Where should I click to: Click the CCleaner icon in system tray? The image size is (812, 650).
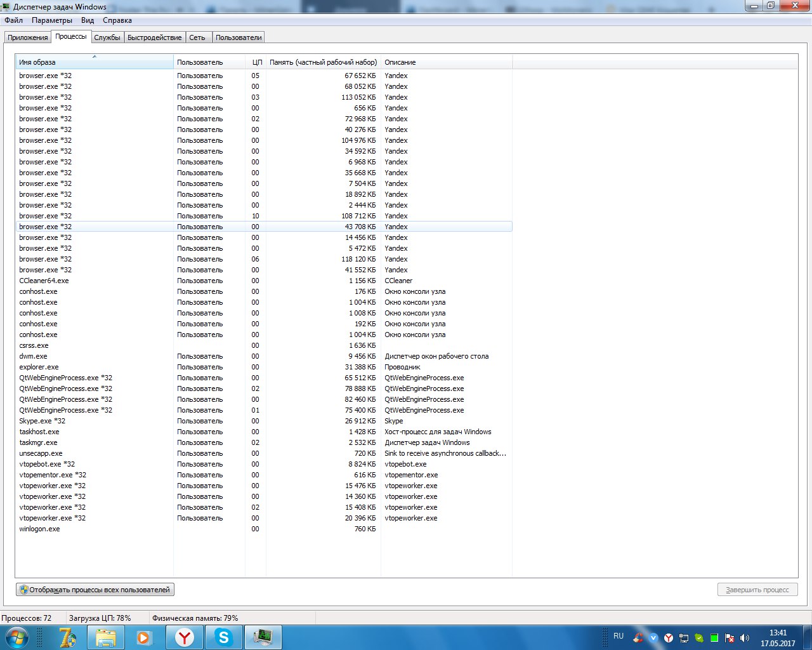point(639,638)
